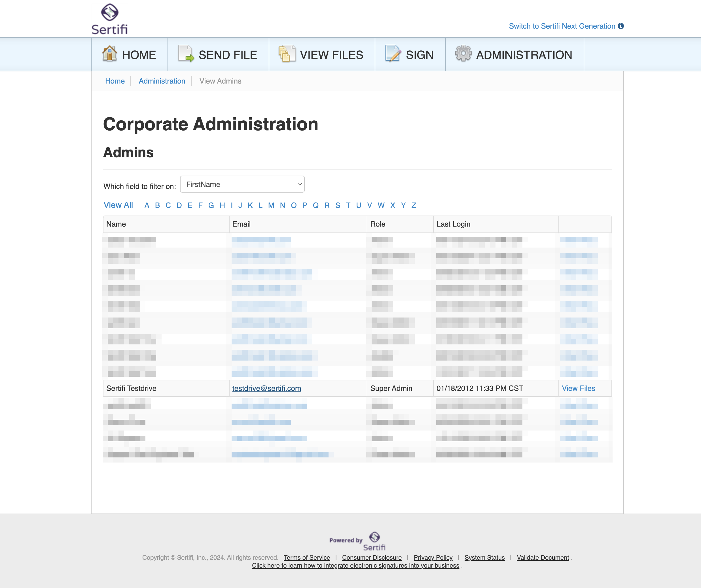Filter admins by letter L

261,205
